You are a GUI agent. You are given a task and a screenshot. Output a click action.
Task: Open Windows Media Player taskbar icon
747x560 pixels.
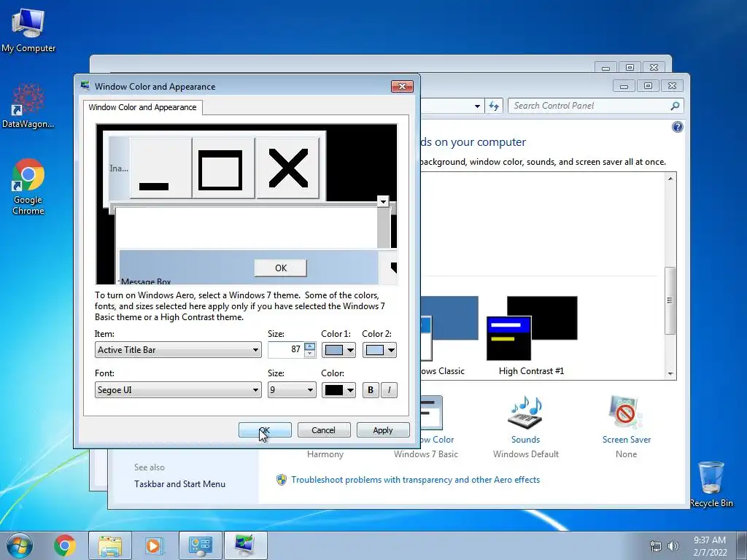click(x=153, y=545)
